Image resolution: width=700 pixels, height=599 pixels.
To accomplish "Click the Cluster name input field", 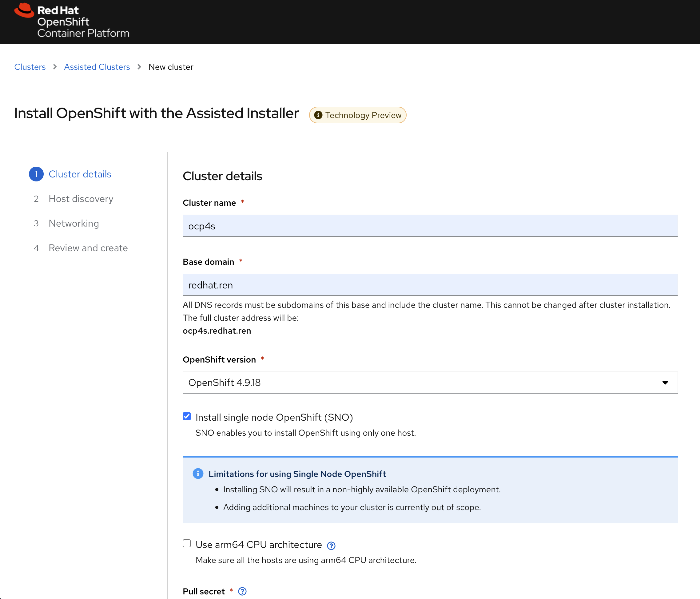I will [x=430, y=226].
